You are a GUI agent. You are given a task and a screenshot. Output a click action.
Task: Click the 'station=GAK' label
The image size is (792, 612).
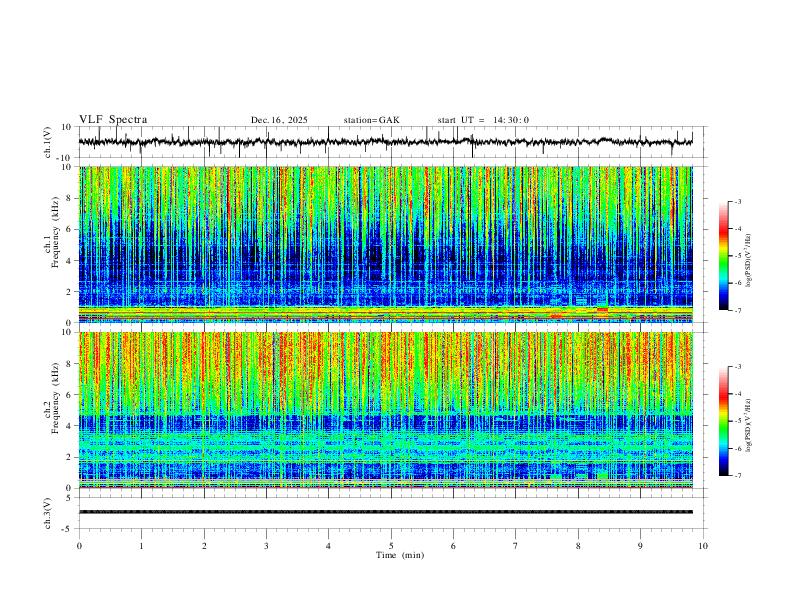(371, 120)
